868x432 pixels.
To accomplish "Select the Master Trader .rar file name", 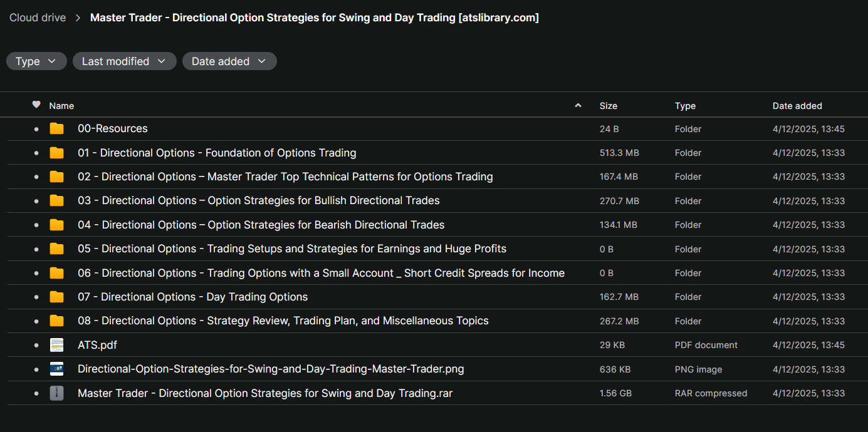I will 265,393.
